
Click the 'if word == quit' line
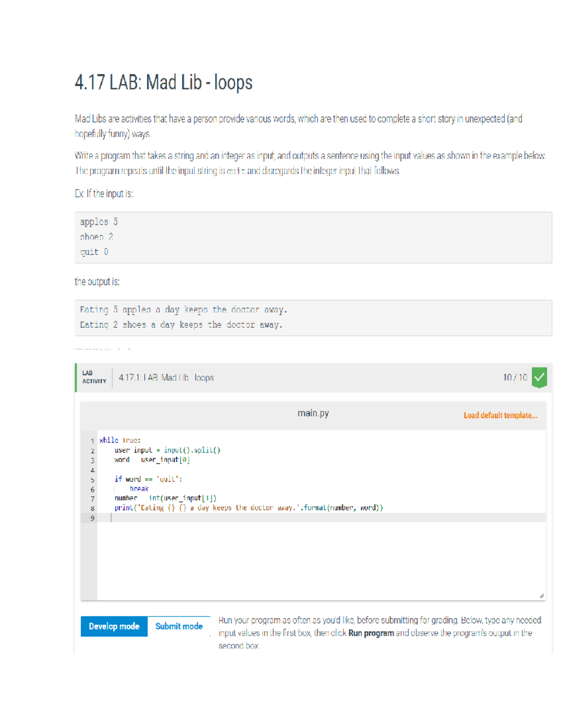pos(148,479)
